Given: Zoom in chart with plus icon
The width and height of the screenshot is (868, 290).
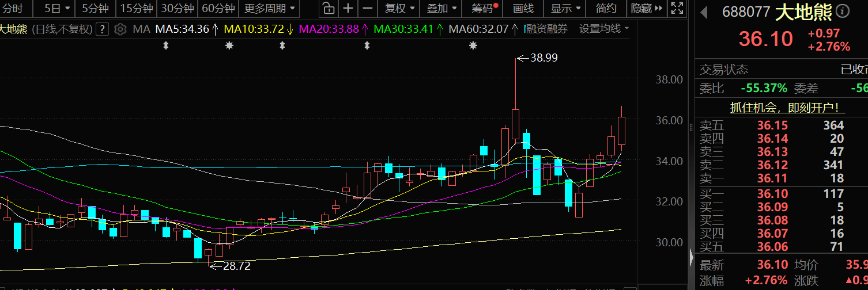Looking at the screenshot, I should coord(348,8).
